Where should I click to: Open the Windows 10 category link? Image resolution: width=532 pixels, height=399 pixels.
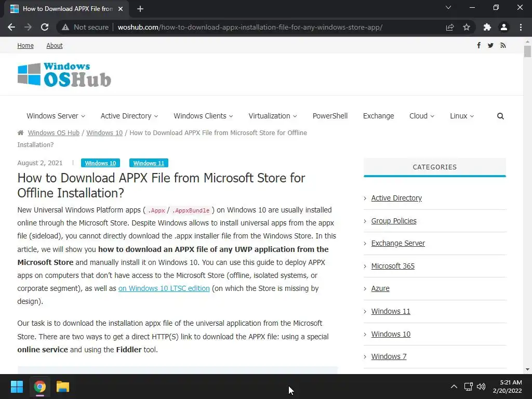[x=391, y=334]
